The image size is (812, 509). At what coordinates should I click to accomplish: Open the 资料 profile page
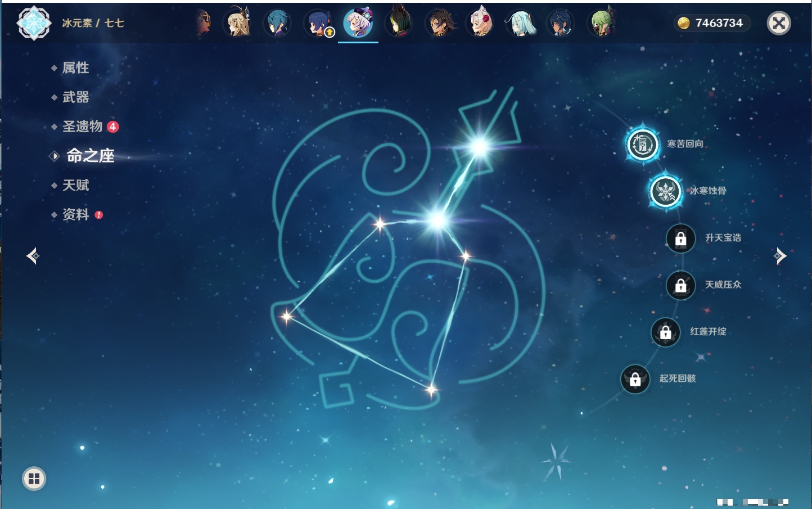pyautogui.click(x=75, y=214)
